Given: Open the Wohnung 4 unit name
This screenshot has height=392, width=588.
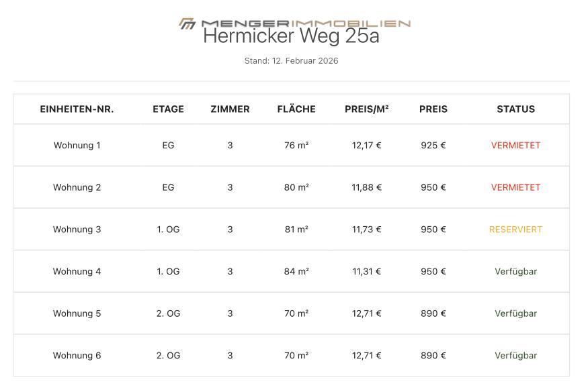Looking at the screenshot, I should (77, 271).
